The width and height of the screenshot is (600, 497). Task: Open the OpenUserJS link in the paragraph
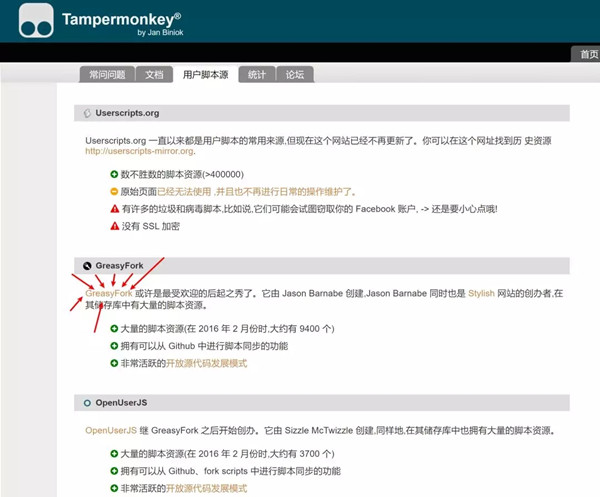pos(111,430)
